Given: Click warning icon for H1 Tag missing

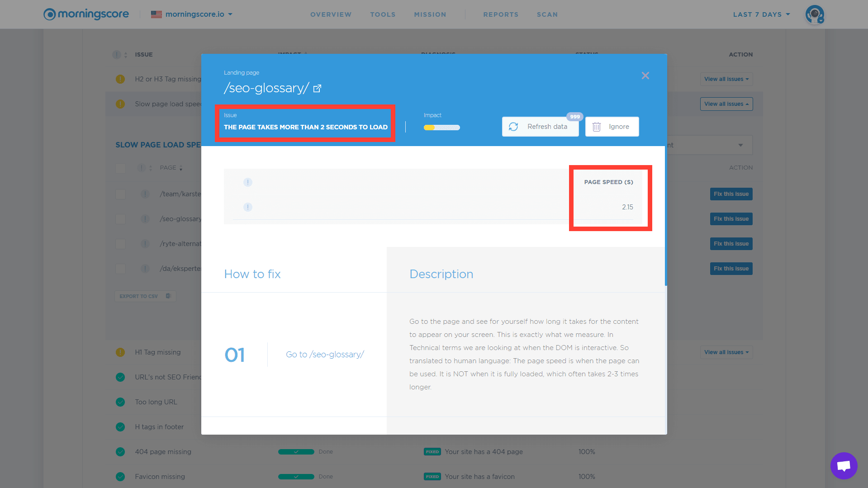Looking at the screenshot, I should 120,352.
